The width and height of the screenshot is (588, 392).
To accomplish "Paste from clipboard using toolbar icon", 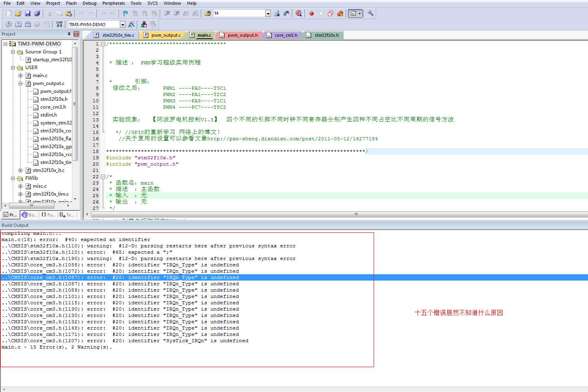I will [x=69, y=13].
